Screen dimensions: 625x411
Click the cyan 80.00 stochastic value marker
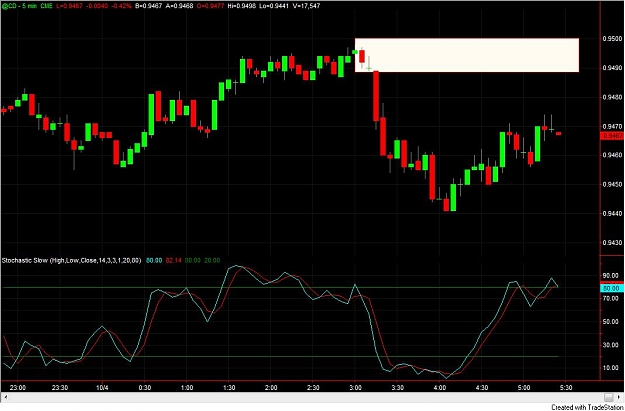tap(612, 288)
